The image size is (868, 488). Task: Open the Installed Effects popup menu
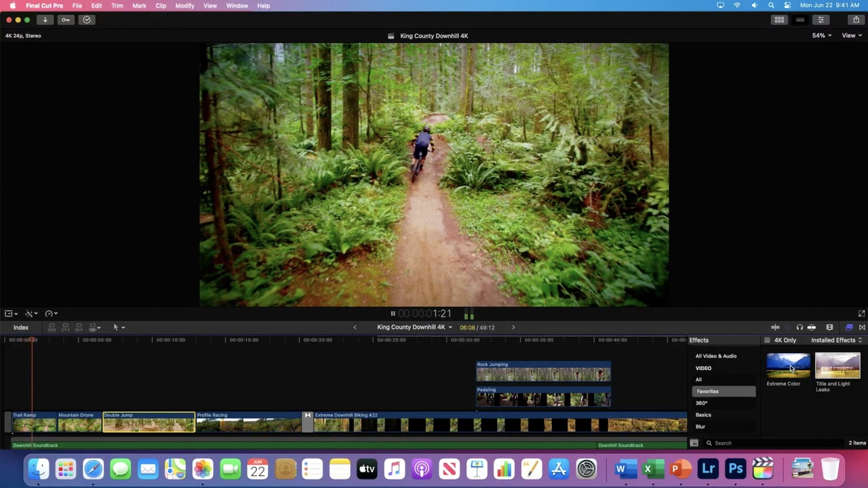pos(836,340)
